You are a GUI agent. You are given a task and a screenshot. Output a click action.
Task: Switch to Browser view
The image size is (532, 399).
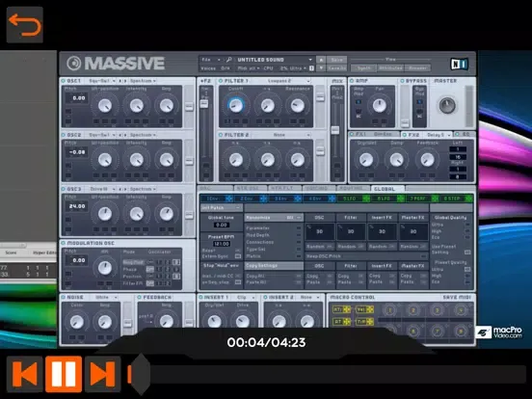click(x=417, y=67)
